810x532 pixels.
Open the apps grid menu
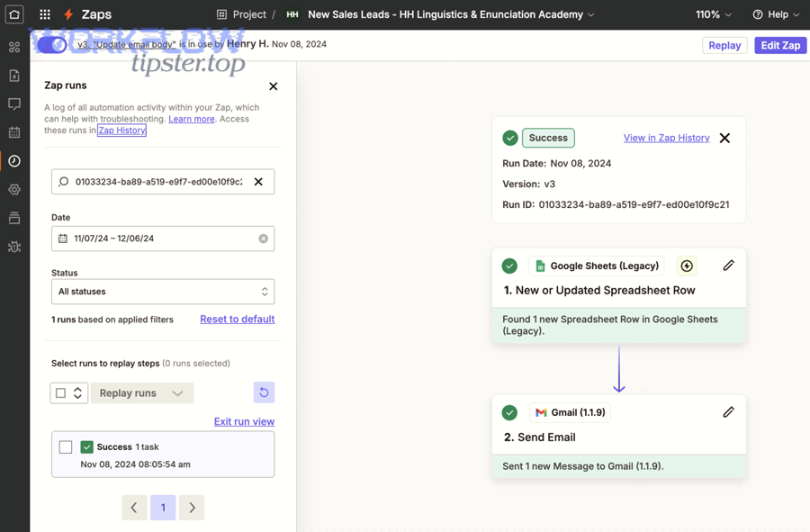(x=45, y=14)
